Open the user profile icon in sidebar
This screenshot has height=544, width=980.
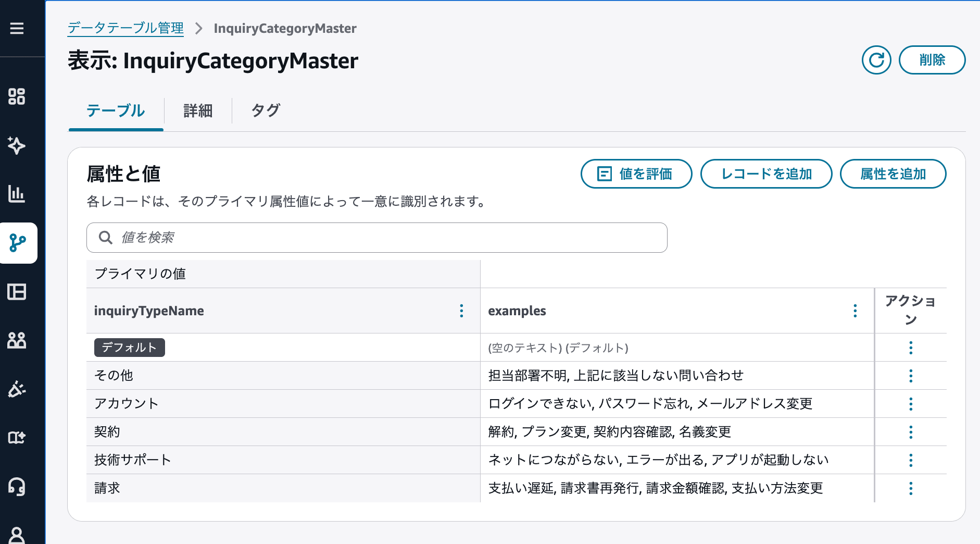[x=17, y=535]
